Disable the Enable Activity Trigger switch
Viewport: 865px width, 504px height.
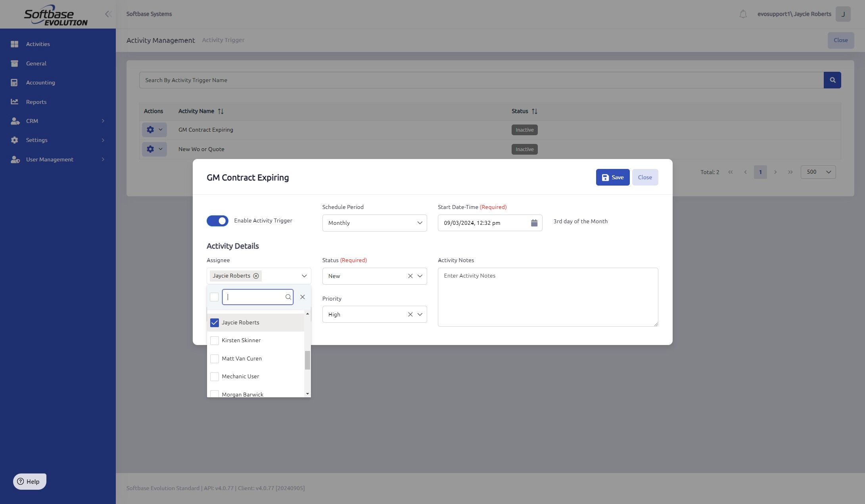point(217,221)
